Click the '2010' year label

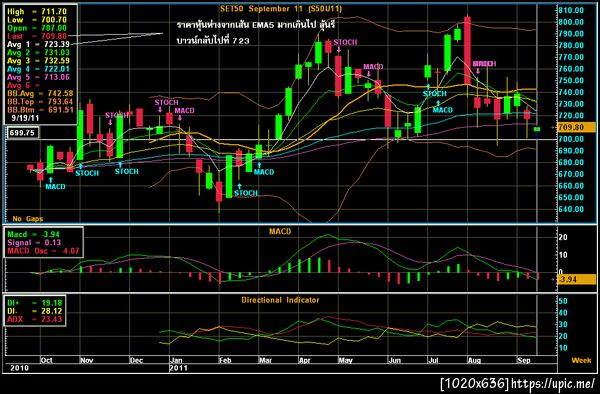click(19, 368)
